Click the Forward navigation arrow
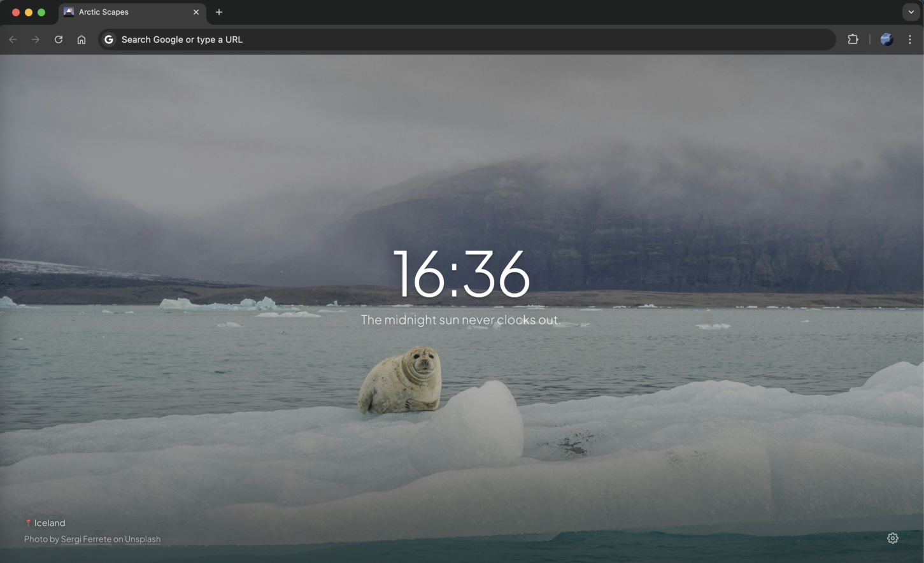Screen dimensions: 924x563 coord(36,39)
